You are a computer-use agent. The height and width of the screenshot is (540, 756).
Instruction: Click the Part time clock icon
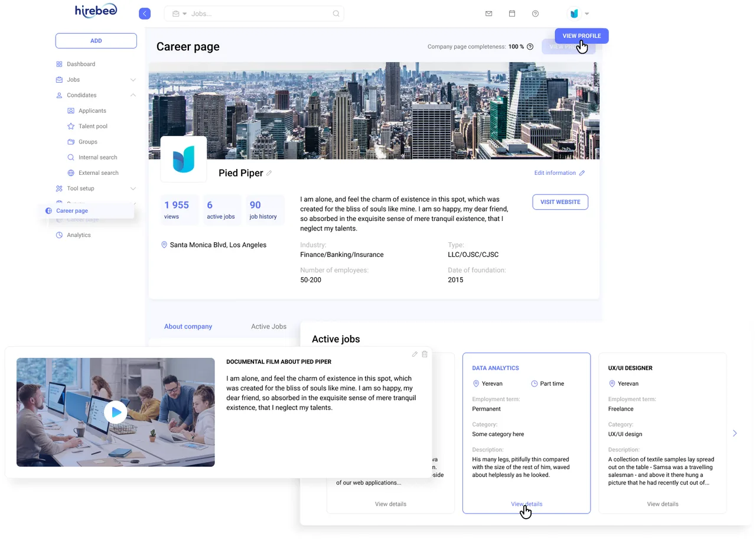[535, 383]
